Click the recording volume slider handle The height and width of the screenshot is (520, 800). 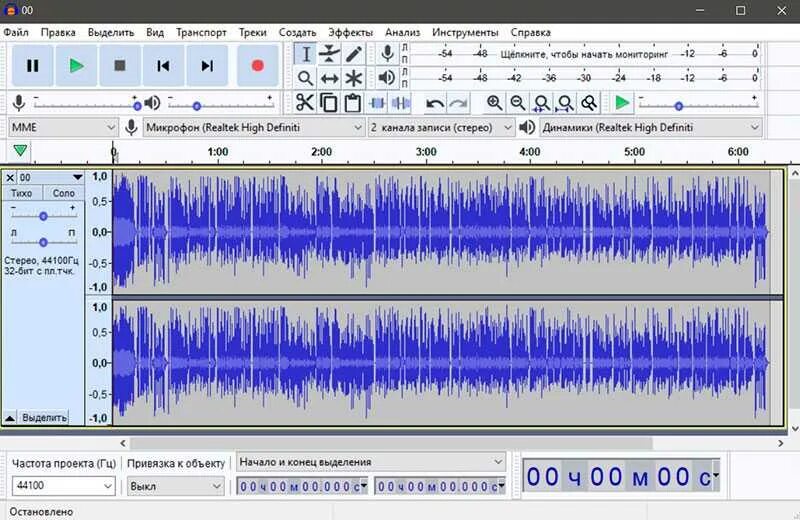click(137, 106)
